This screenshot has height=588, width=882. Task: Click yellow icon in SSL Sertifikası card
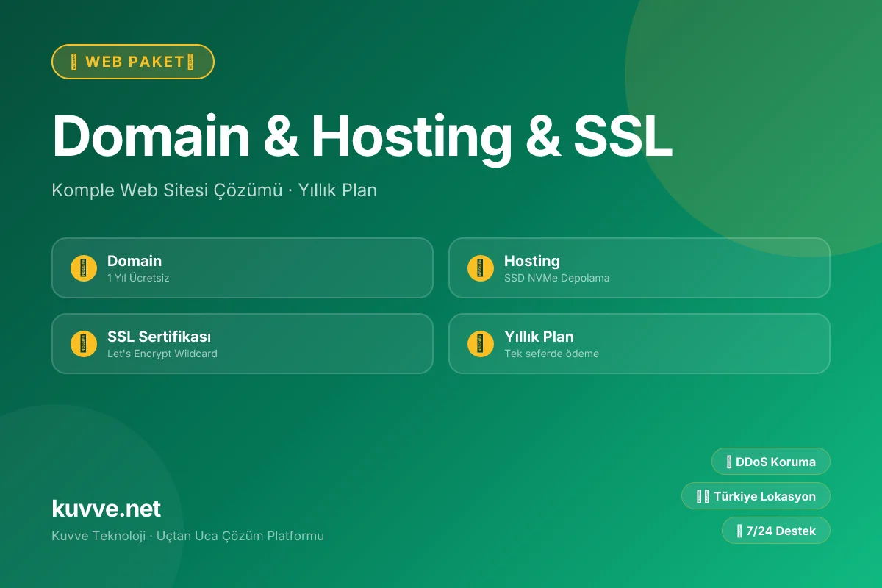[x=84, y=344]
